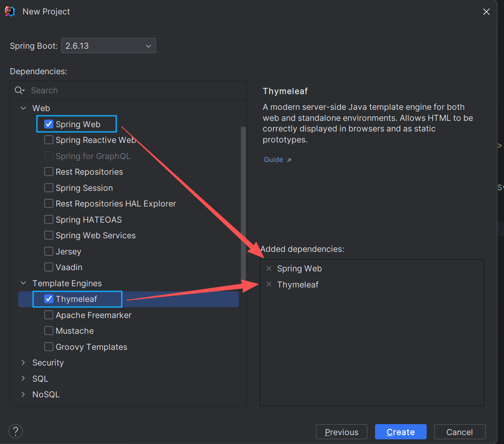Select the Groovy Templates checkbox
The image size is (504, 444).
click(x=48, y=346)
